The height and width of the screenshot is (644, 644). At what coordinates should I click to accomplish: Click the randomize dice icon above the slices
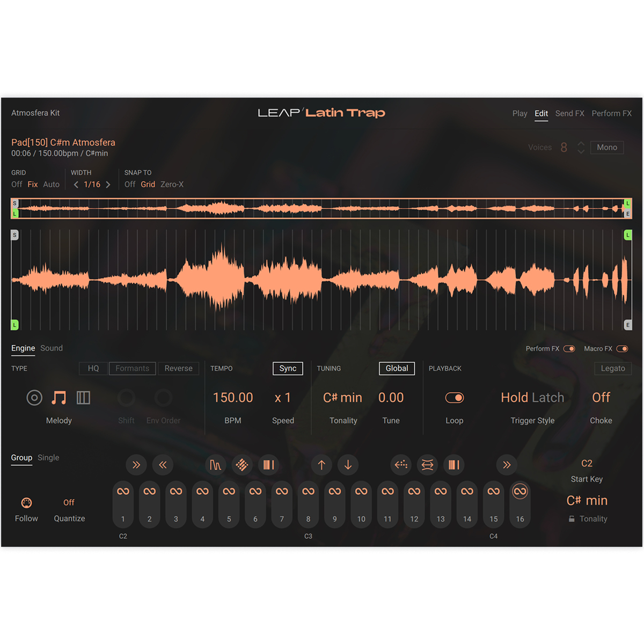242,465
